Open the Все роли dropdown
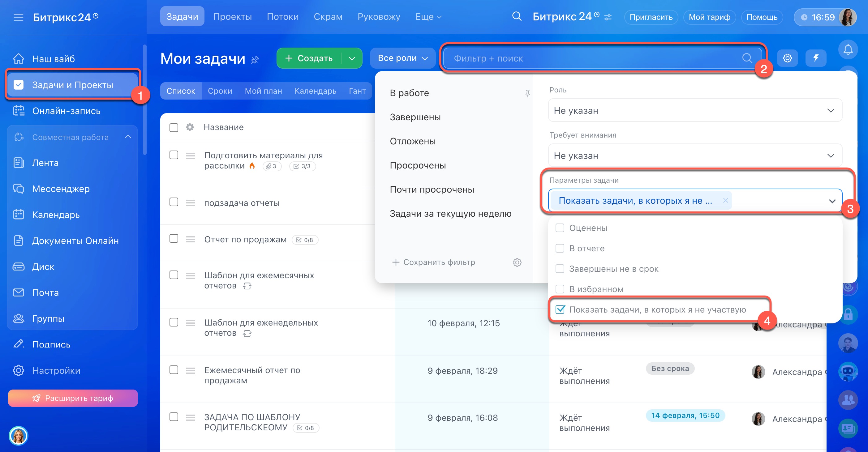This screenshot has height=452, width=868. click(x=402, y=58)
